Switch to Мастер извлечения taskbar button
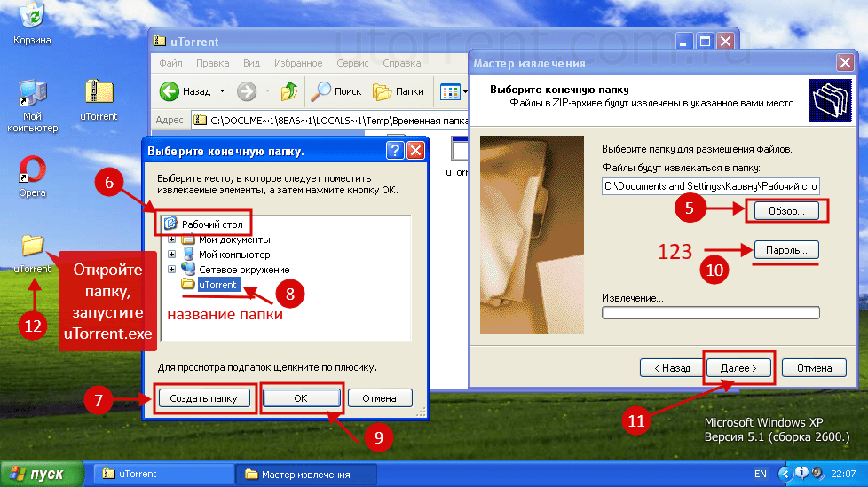868x487 pixels. point(306,475)
